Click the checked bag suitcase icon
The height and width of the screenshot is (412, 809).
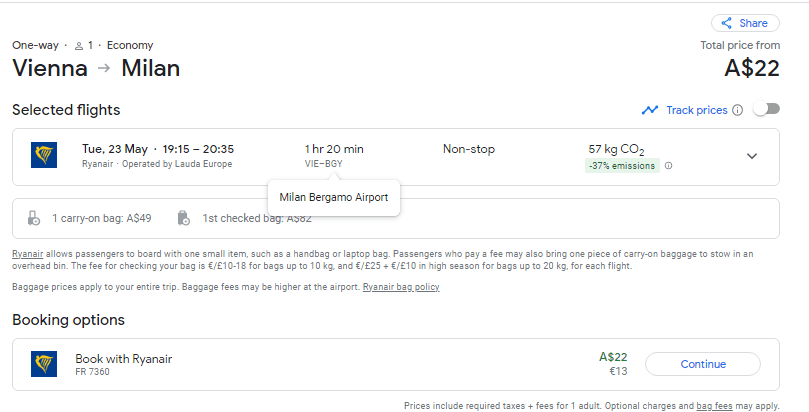(x=183, y=218)
